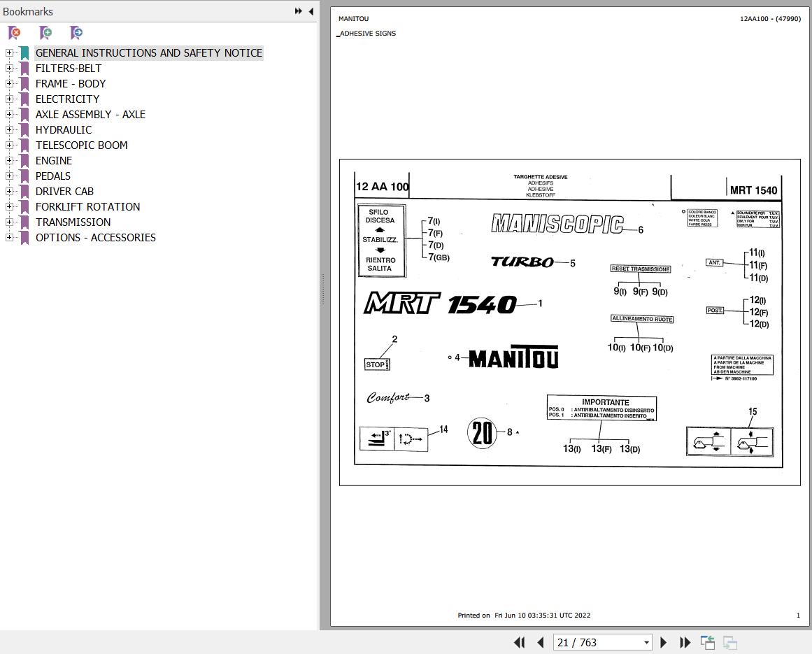Click the SFILO DISCESA stabilizer label box
This screenshot has height=654, width=812.
(382, 240)
